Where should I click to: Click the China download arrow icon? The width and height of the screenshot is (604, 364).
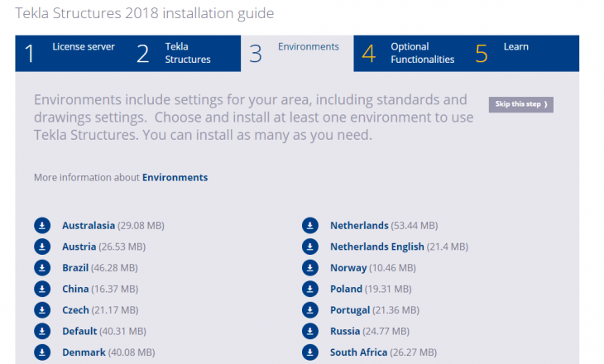[42, 289]
